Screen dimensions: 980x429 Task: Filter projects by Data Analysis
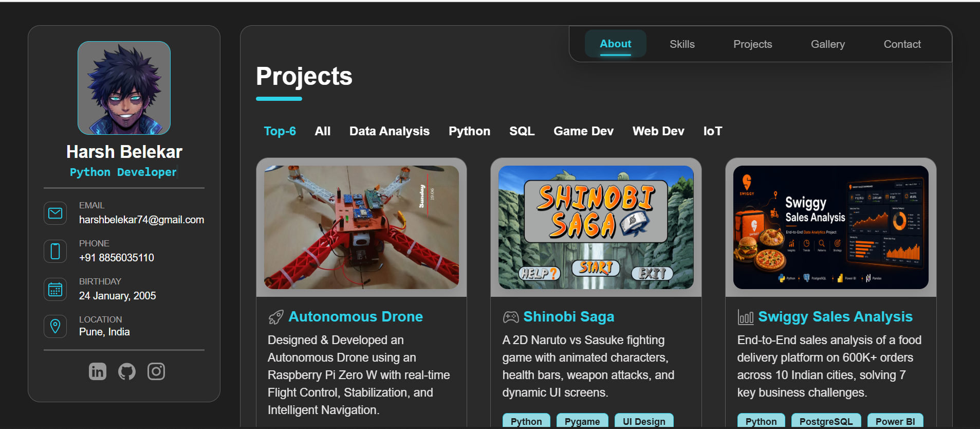tap(390, 131)
